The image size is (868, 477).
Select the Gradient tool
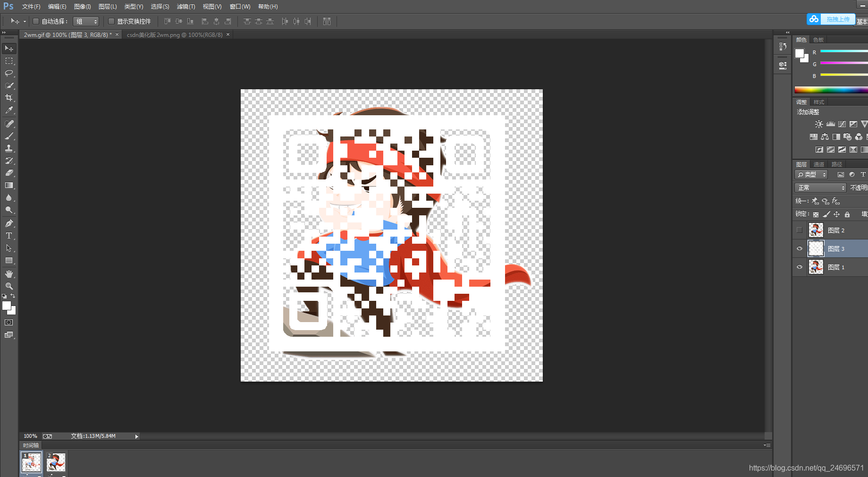click(x=9, y=185)
